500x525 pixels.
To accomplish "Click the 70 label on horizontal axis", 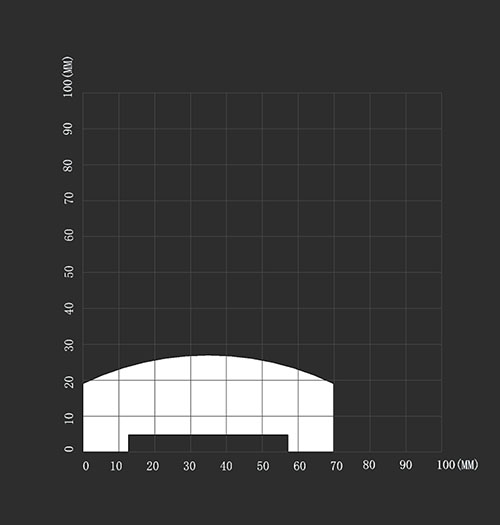I will click(336, 466).
